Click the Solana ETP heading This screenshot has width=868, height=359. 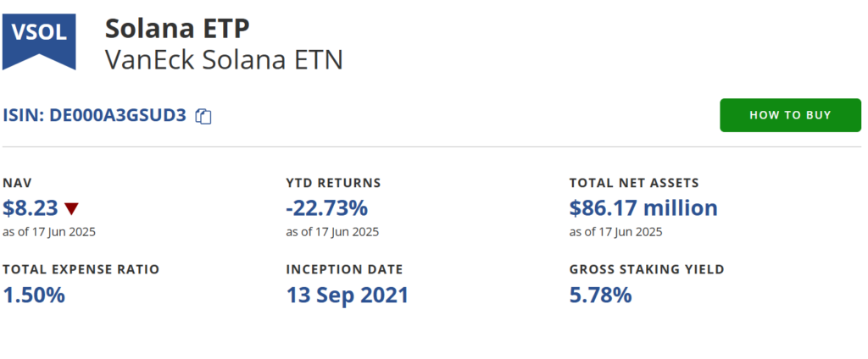(x=177, y=29)
